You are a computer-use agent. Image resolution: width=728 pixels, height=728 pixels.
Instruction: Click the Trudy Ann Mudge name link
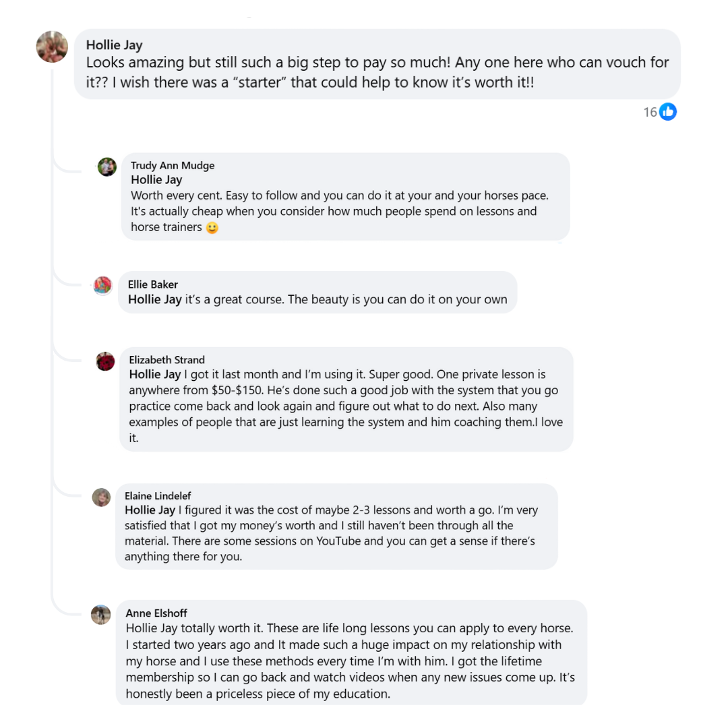173,166
